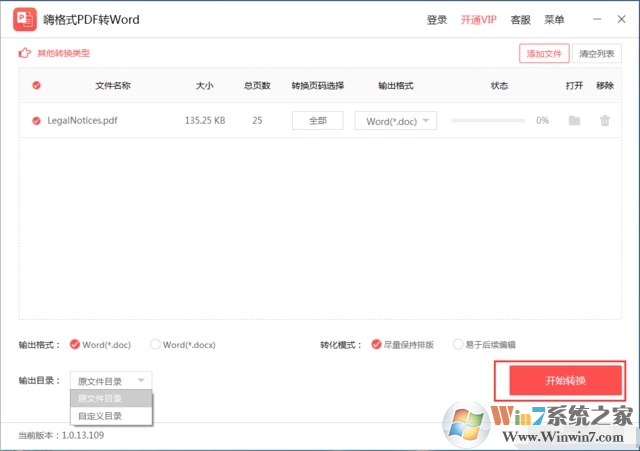Image resolution: width=640 pixels, height=451 pixels.
Task: Uncheck the LegalNotices.pdf row checkbox
Action: click(x=36, y=121)
